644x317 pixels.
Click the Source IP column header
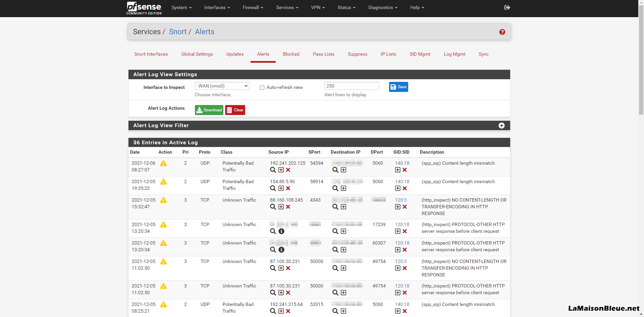coord(278,152)
